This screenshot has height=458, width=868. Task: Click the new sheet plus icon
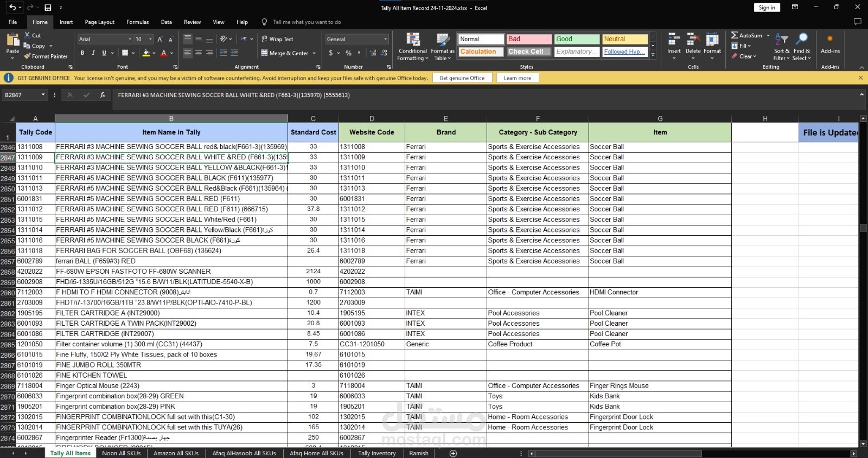click(x=454, y=453)
